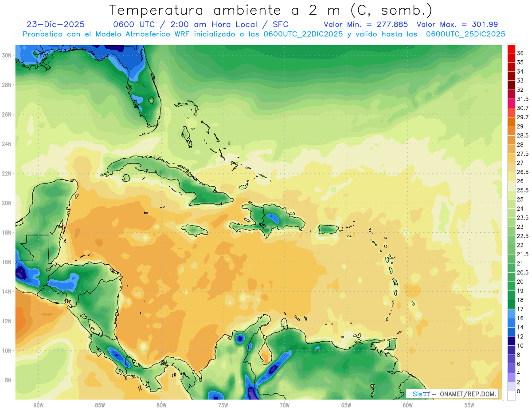The image size is (532, 411).
Task: Click the pink swatch between 31.5 and 30.7
Action: tap(511, 104)
